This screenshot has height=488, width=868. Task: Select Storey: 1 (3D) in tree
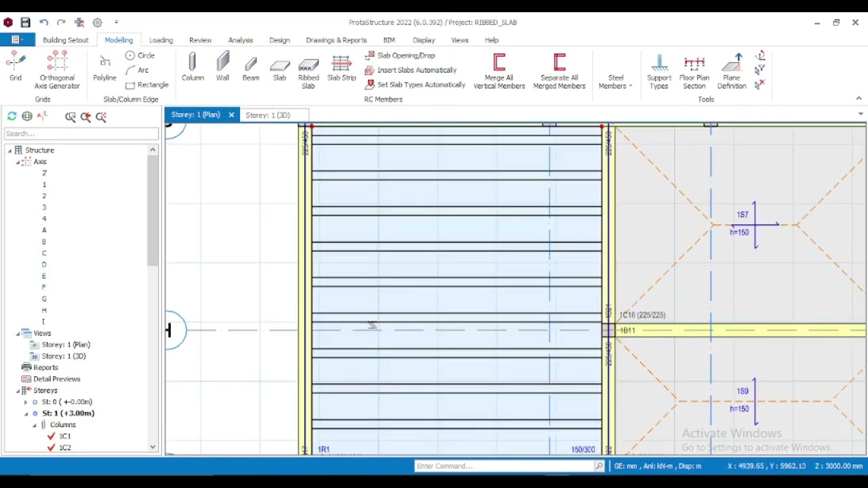(x=64, y=357)
